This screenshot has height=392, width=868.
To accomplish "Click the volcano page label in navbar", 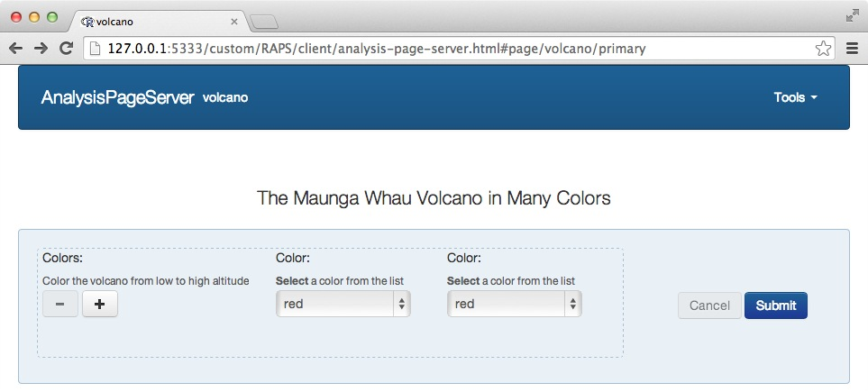I will (225, 97).
